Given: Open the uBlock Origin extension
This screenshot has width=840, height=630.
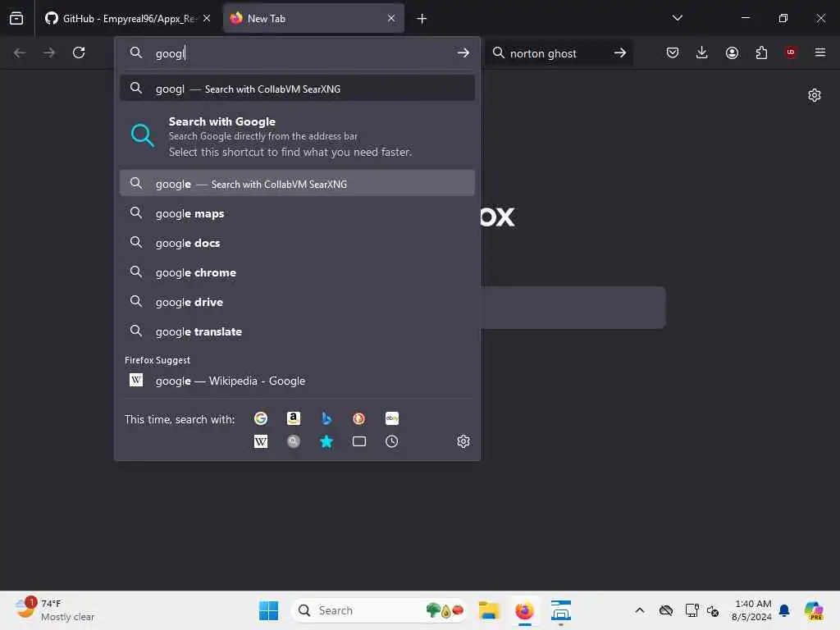Looking at the screenshot, I should point(791,52).
